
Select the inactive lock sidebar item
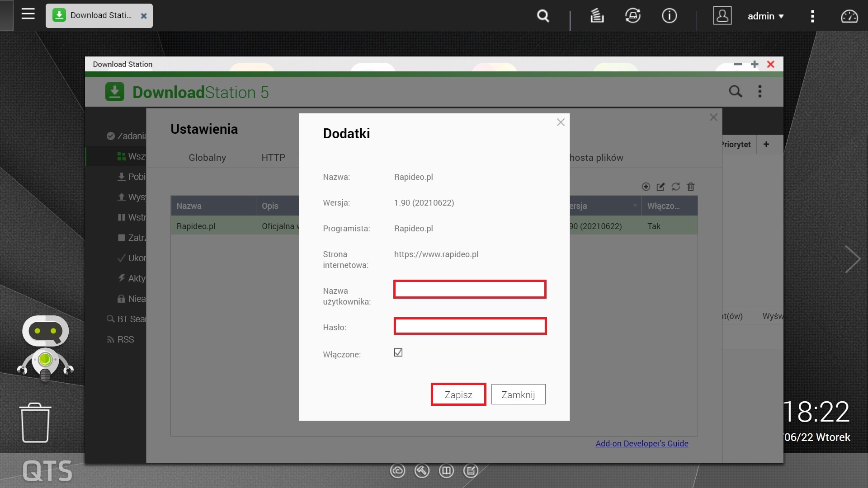click(x=131, y=299)
